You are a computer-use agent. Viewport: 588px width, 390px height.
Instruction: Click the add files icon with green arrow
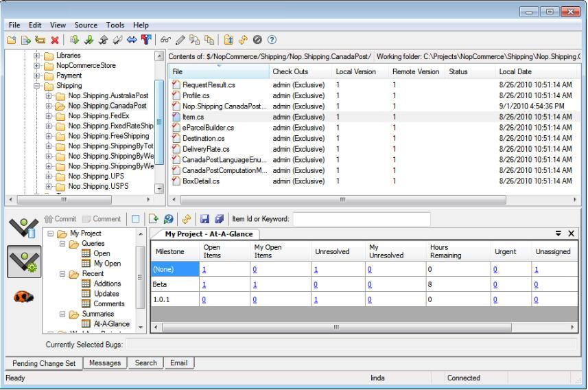[x=25, y=40]
